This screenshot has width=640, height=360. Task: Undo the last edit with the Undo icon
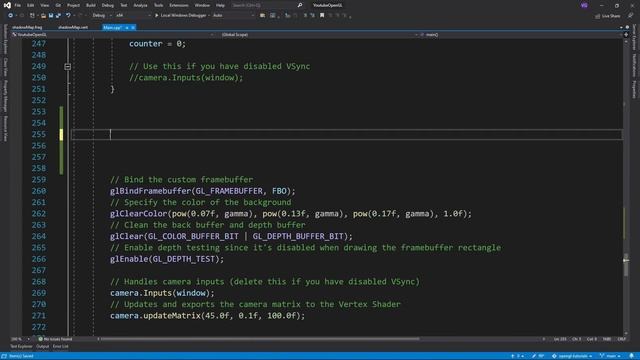[x=68, y=16]
